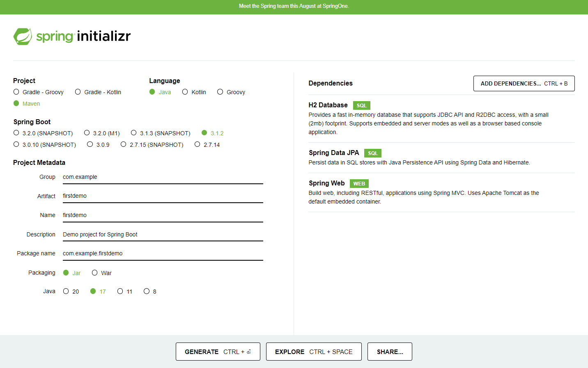Click the Dependencies section heading
The image size is (588, 368).
[331, 83]
